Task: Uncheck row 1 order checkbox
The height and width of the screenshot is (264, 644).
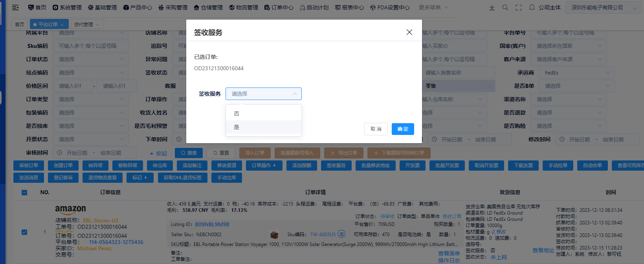Action: (24, 232)
